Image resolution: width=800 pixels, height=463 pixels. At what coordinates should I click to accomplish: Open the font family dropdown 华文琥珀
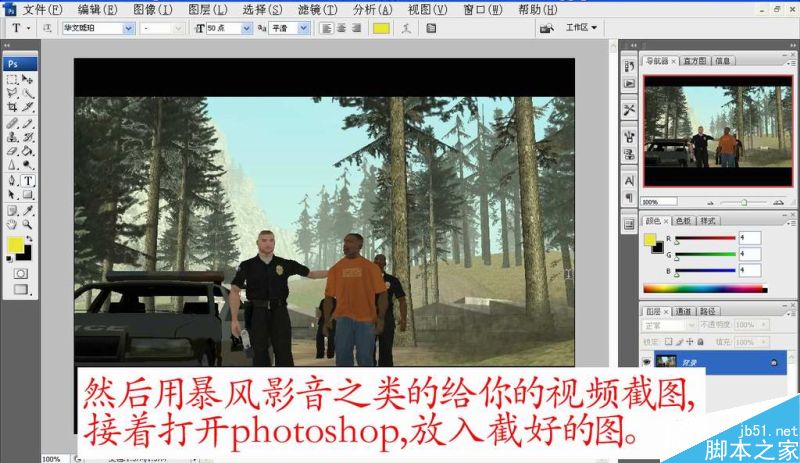[129, 28]
